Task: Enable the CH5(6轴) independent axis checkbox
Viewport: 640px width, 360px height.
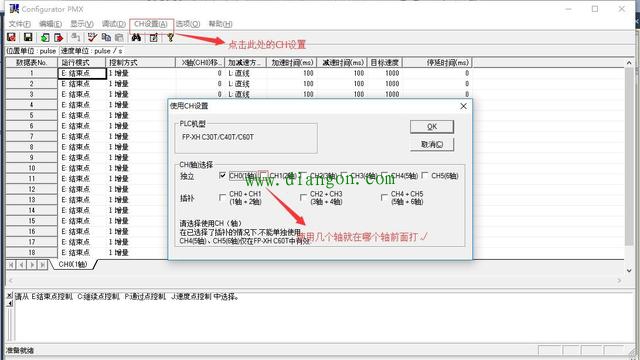Action: pyautogui.click(x=425, y=176)
